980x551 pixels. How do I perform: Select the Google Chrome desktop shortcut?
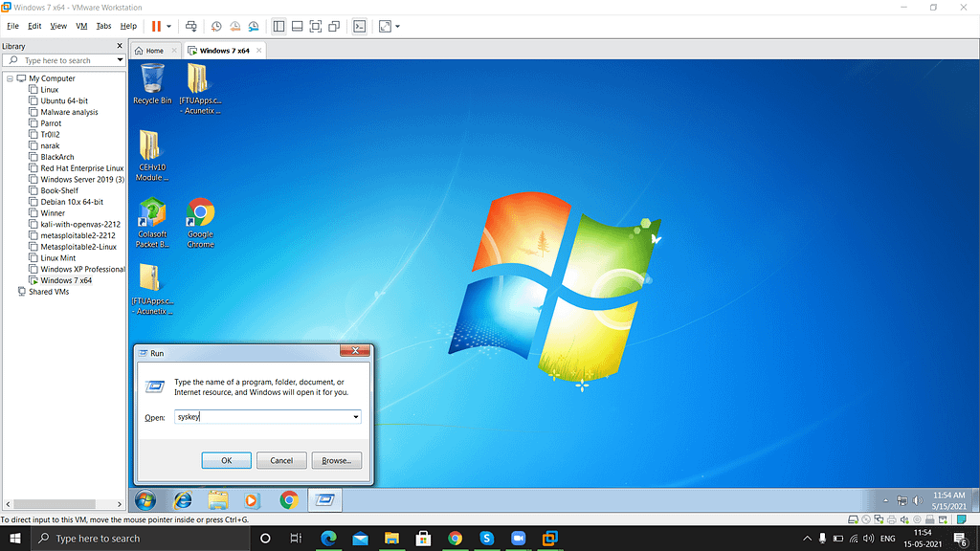(200, 223)
